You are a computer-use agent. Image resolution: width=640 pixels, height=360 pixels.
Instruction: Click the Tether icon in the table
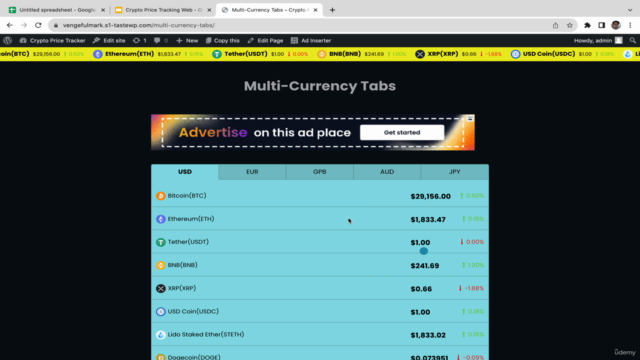(x=161, y=242)
